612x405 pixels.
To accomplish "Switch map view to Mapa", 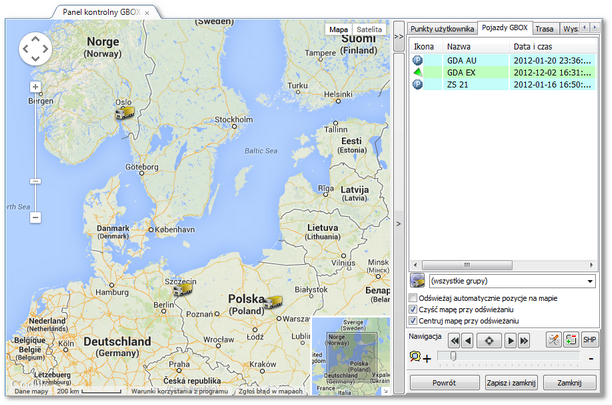I will (x=338, y=29).
